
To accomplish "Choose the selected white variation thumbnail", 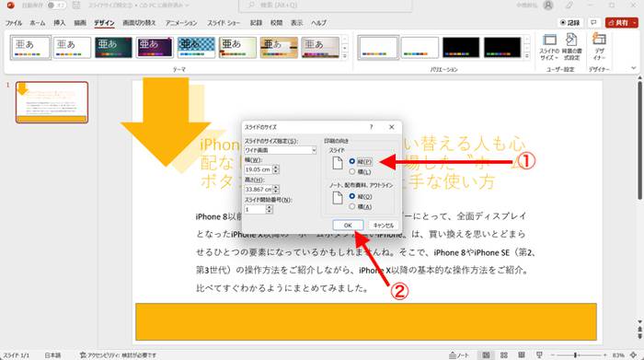I will point(378,47).
